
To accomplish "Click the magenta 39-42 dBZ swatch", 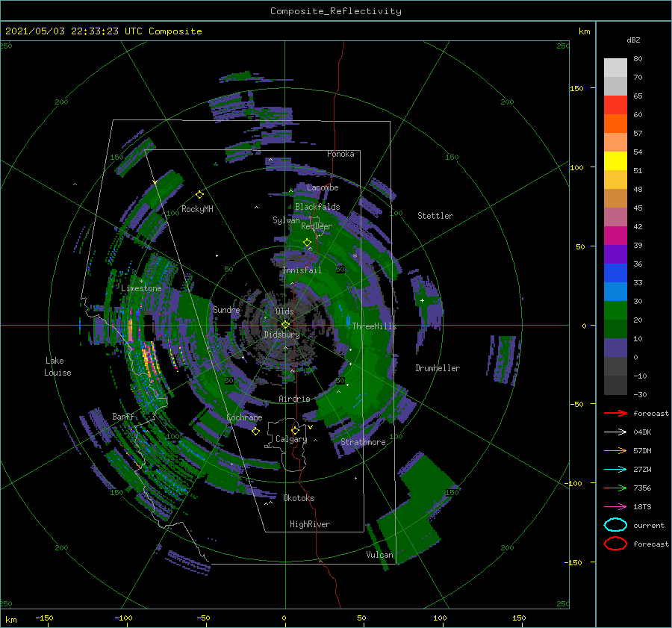I will [x=615, y=235].
